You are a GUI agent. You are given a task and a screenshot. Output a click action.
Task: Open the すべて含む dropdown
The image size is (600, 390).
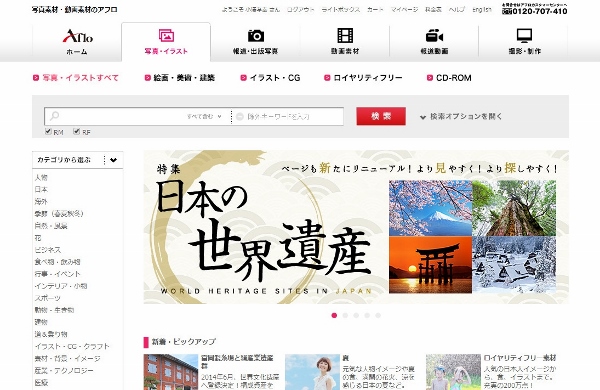204,116
